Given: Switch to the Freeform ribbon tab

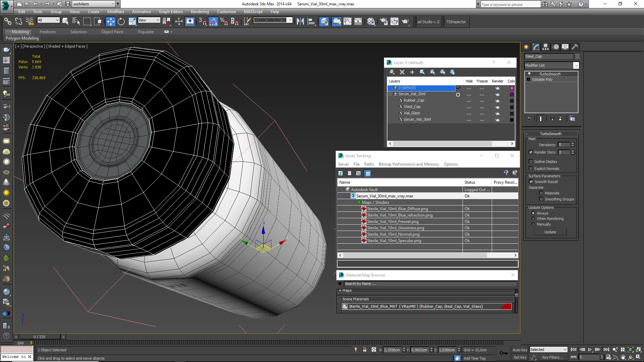Looking at the screenshot, I should point(48,32).
